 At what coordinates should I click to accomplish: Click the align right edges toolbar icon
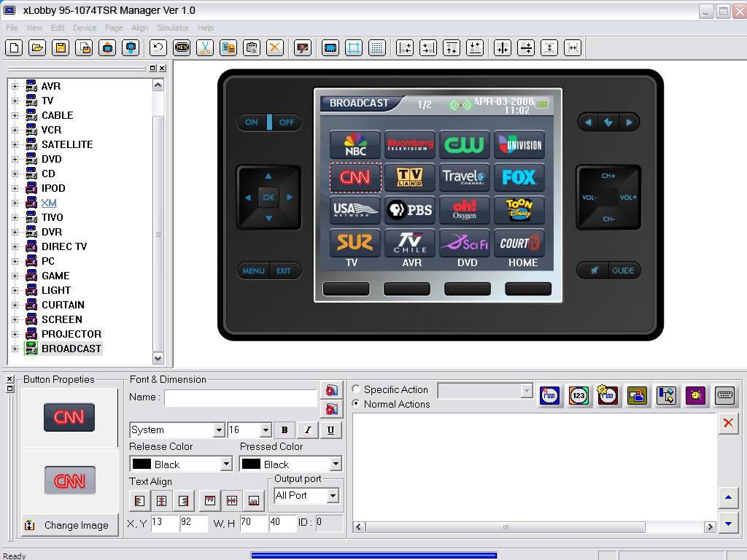(x=428, y=47)
